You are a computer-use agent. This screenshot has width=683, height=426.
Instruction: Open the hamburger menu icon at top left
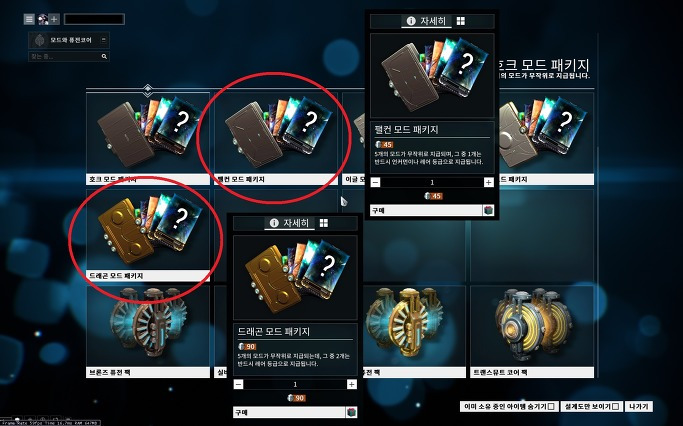click(29, 19)
